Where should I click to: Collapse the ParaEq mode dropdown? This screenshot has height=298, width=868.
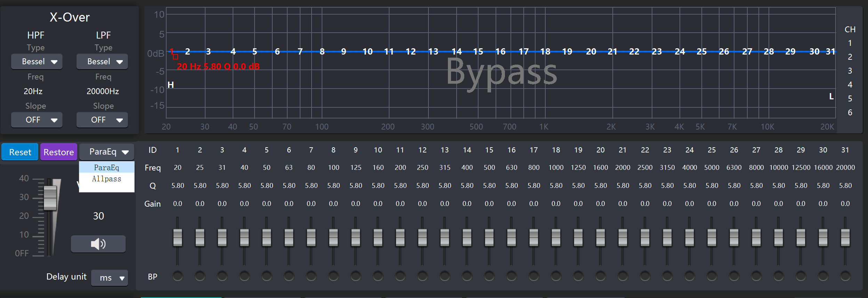click(x=107, y=152)
